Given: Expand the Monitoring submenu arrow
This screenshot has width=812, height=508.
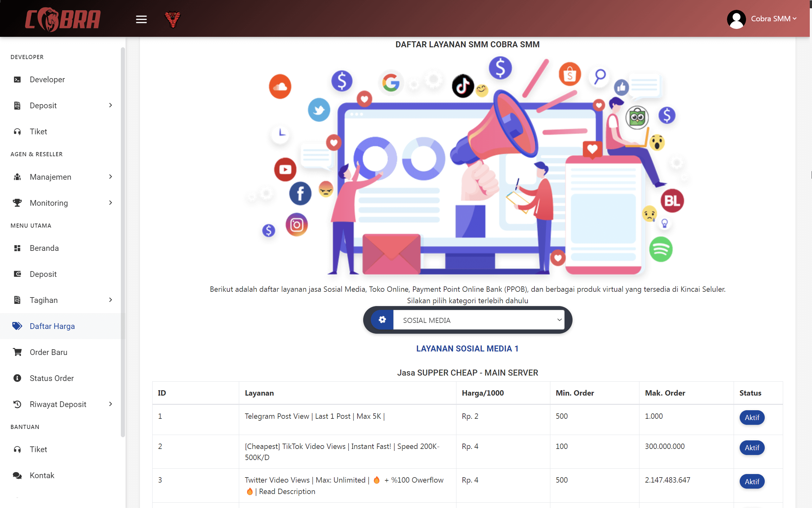Looking at the screenshot, I should click(110, 203).
